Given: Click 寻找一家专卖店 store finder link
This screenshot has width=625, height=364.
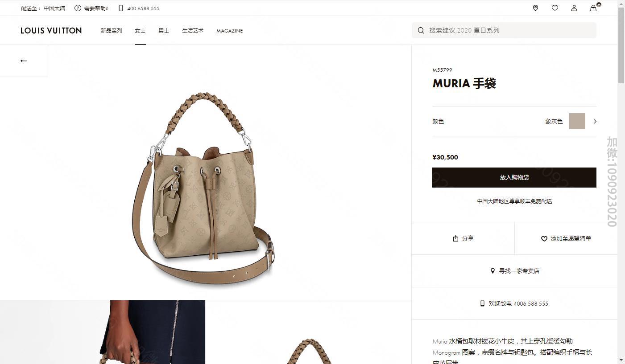Looking at the screenshot, I should [x=515, y=271].
